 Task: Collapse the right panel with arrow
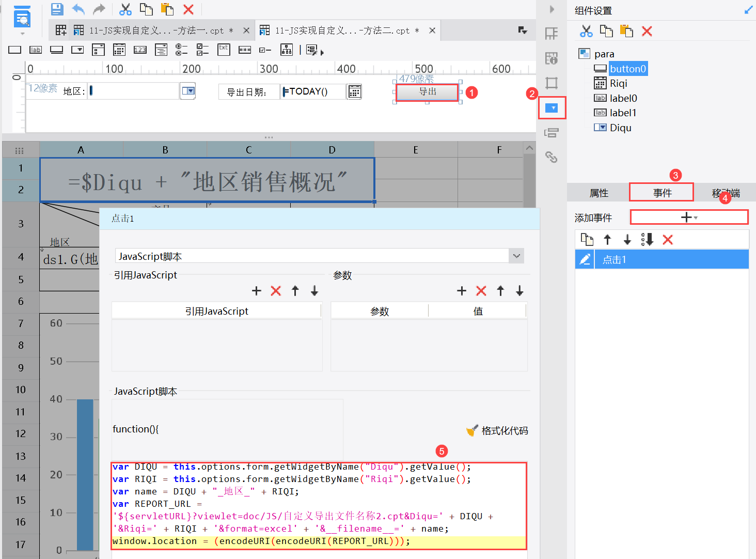pos(552,9)
